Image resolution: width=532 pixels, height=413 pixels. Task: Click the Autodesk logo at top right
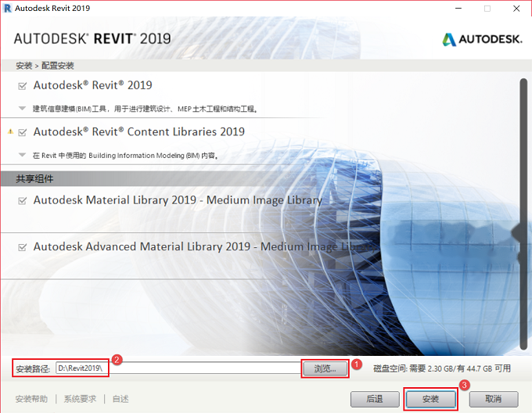tap(482, 39)
